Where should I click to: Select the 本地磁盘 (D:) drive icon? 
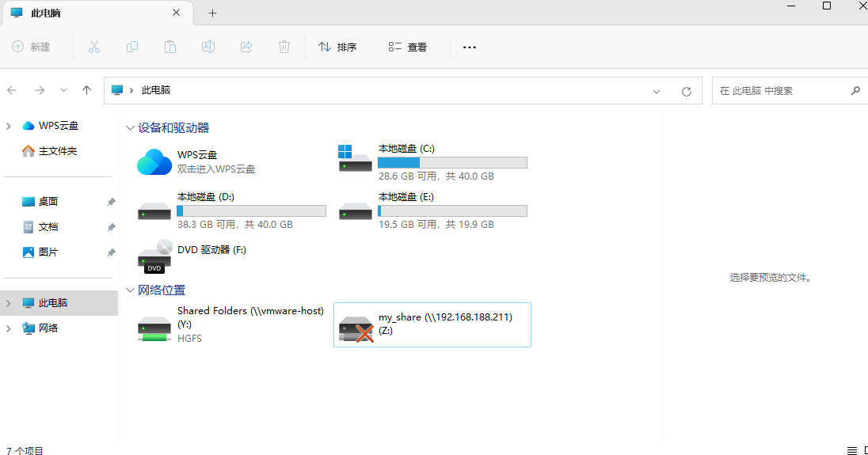point(154,210)
